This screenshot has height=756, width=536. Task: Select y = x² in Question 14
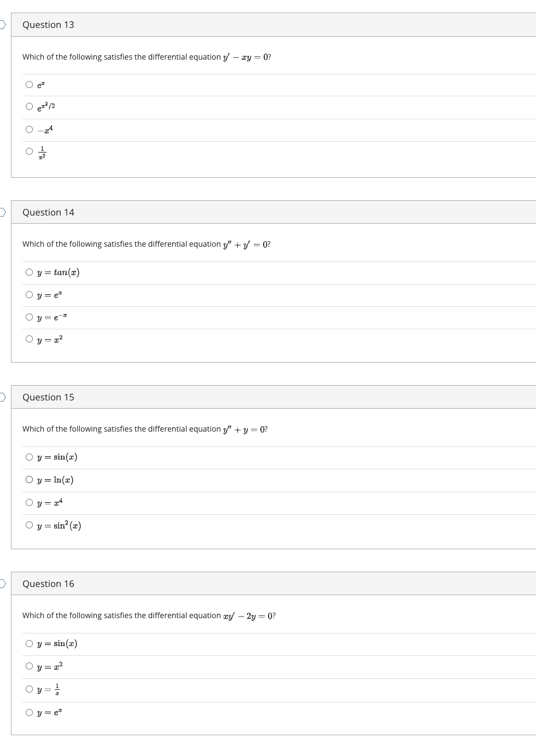(x=28, y=339)
